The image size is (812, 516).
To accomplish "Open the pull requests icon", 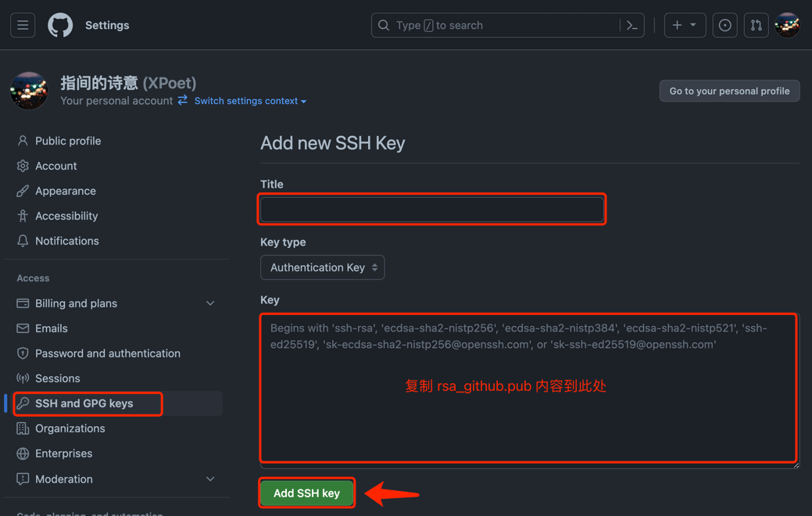I will click(x=756, y=26).
